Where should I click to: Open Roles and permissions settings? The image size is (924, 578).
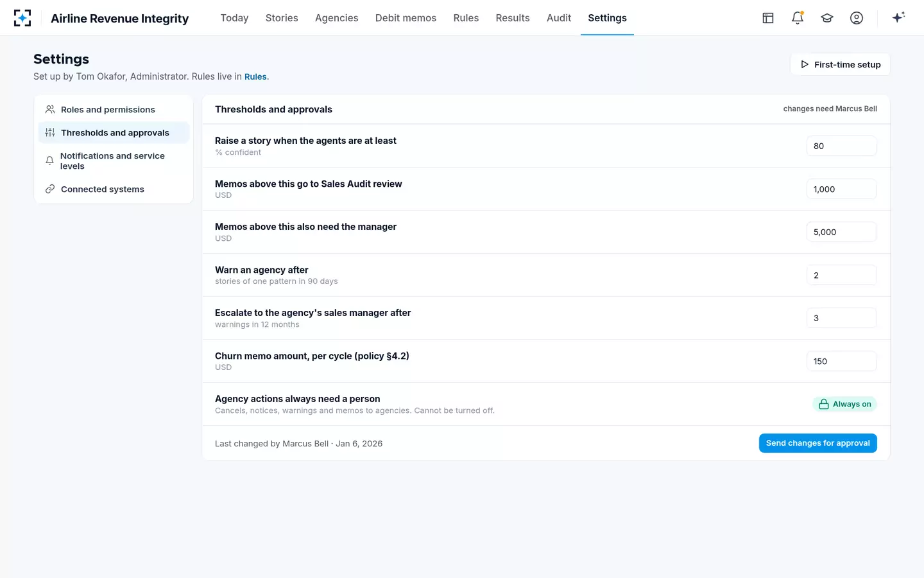pos(114,110)
